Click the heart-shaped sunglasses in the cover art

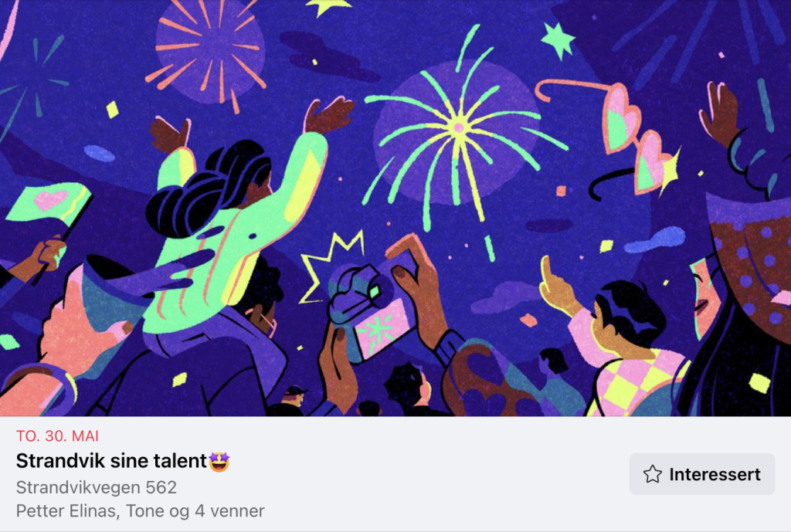pos(619,137)
